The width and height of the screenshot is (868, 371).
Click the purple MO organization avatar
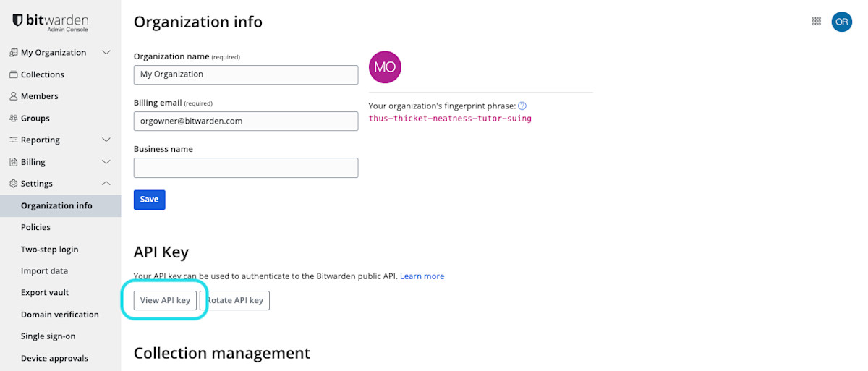[385, 67]
